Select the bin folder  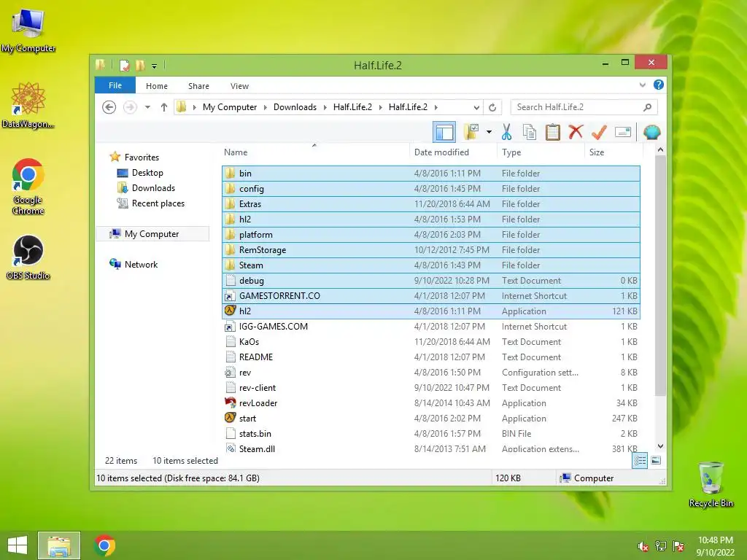(x=430, y=174)
